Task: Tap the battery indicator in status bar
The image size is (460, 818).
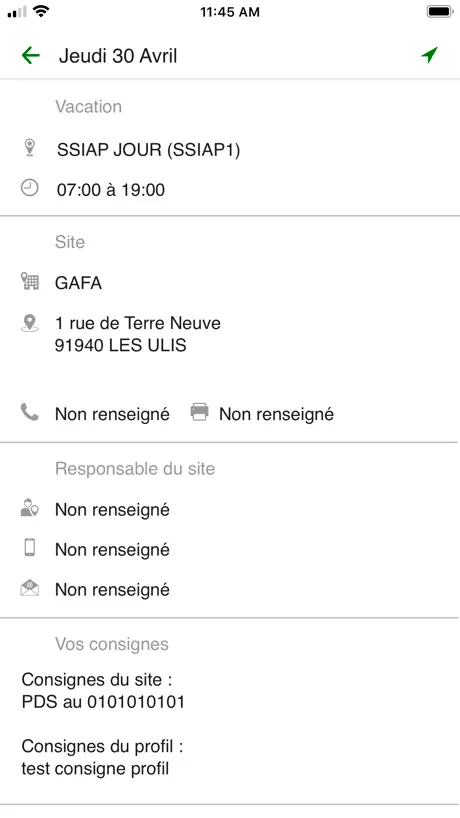Action: point(440,11)
